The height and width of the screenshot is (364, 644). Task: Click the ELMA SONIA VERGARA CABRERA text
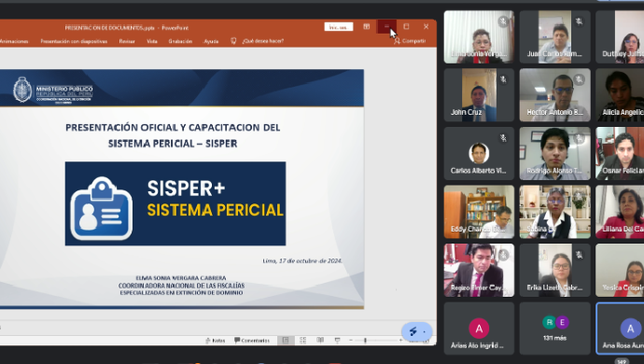(x=181, y=278)
